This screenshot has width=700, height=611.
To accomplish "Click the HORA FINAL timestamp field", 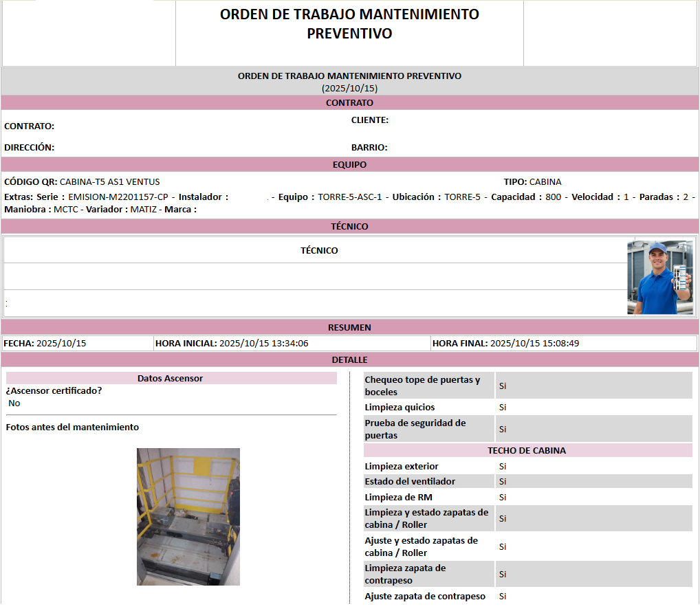I will [505, 344].
